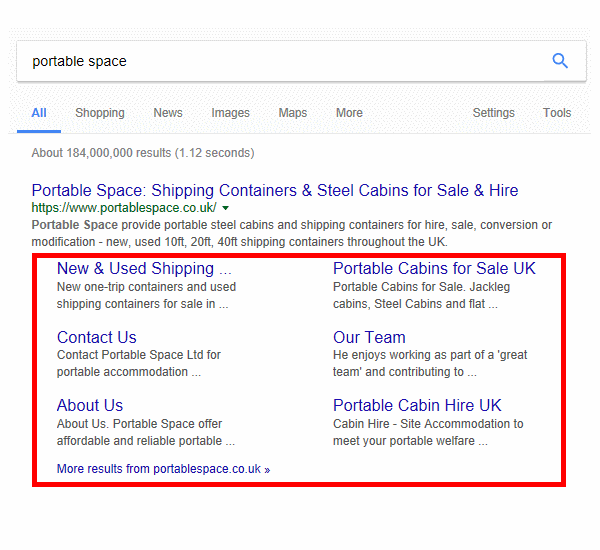
Task: Click snippet 'He enjoys working as part of'
Action: pyautogui.click(x=430, y=364)
